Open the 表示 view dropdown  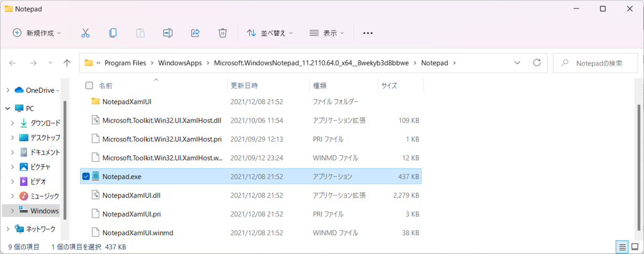point(327,33)
